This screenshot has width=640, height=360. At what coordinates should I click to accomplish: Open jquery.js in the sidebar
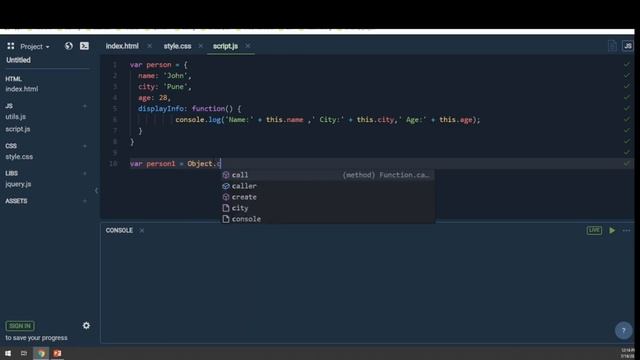pyautogui.click(x=18, y=184)
